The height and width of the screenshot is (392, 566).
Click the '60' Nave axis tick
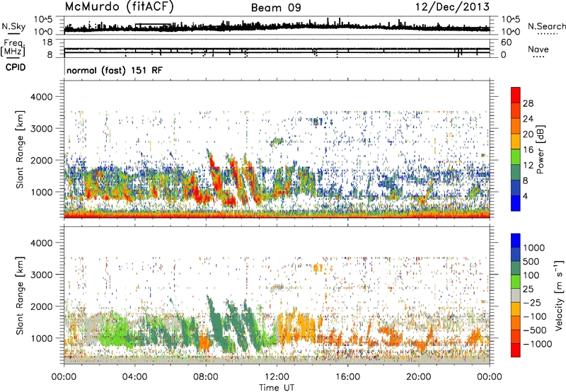[x=506, y=42]
